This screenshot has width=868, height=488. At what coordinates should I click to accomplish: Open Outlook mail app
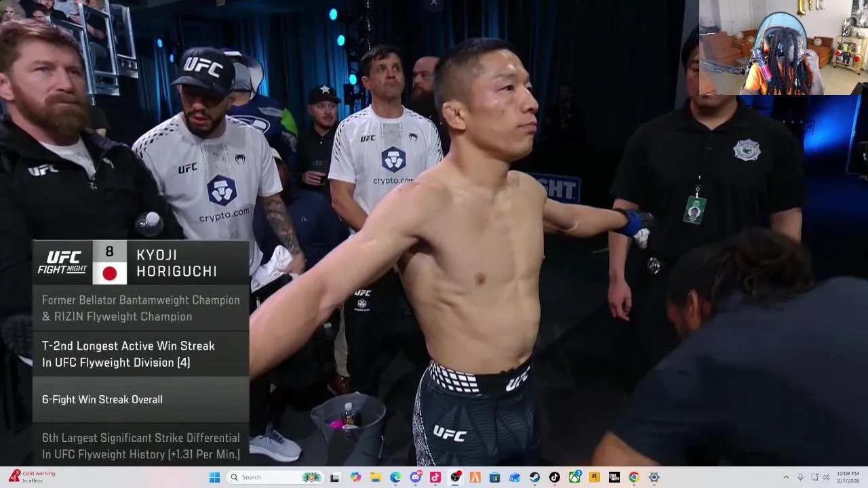pyautogui.click(x=515, y=477)
